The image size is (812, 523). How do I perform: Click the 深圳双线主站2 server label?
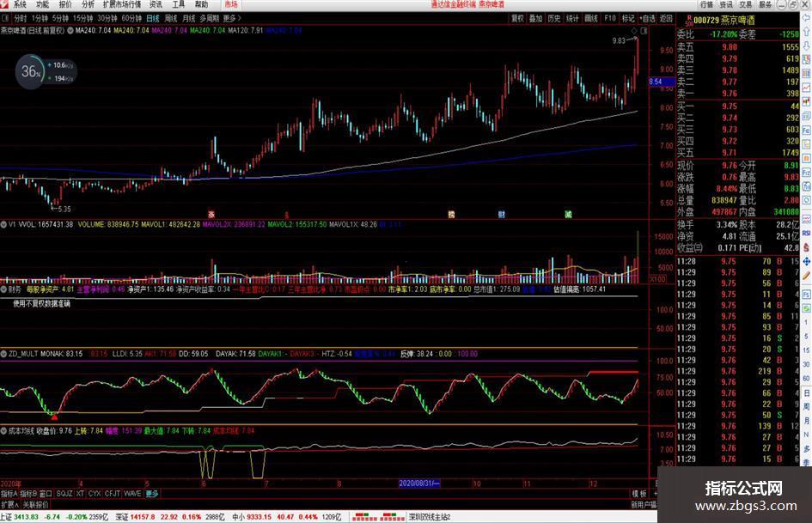coord(430,517)
